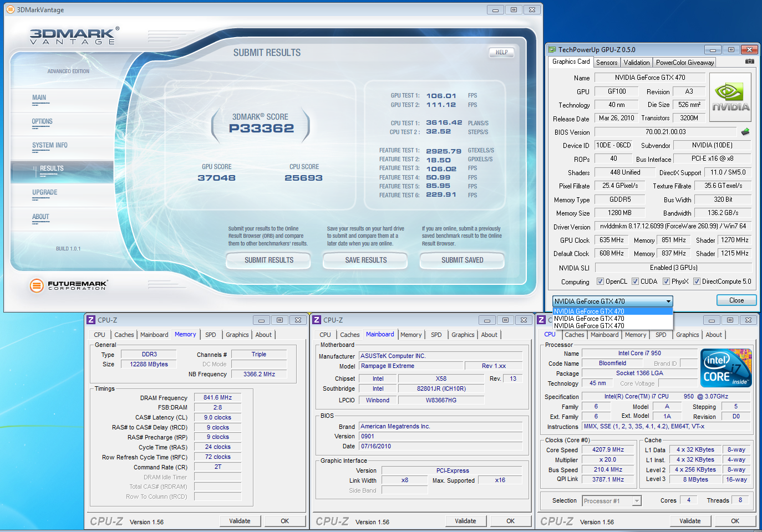Click the Futuremark orange logo icon

(x=37, y=286)
